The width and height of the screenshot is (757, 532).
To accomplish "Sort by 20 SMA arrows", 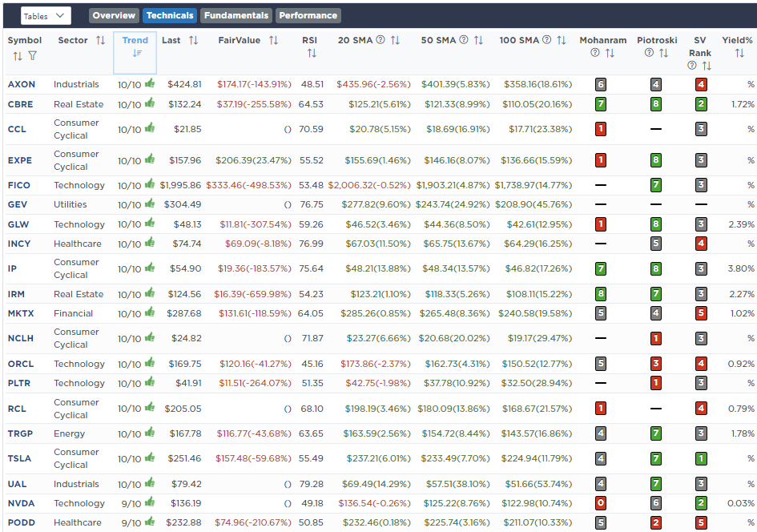I will (395, 40).
